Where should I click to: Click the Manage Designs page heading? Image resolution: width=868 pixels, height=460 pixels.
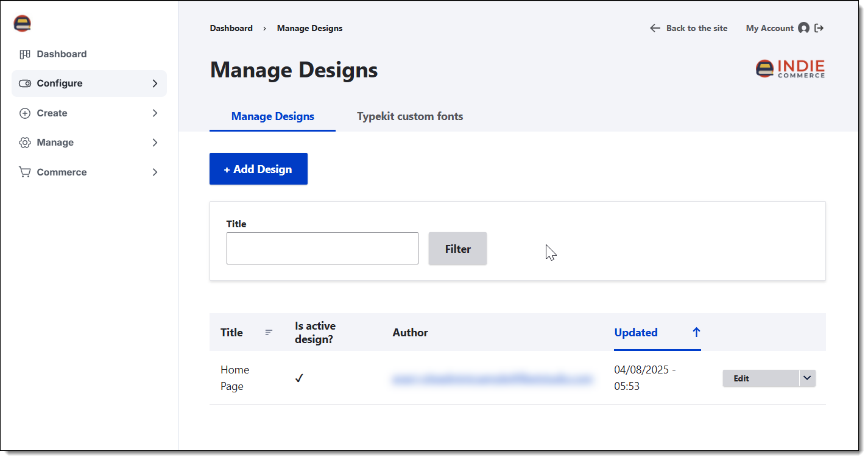click(x=294, y=70)
